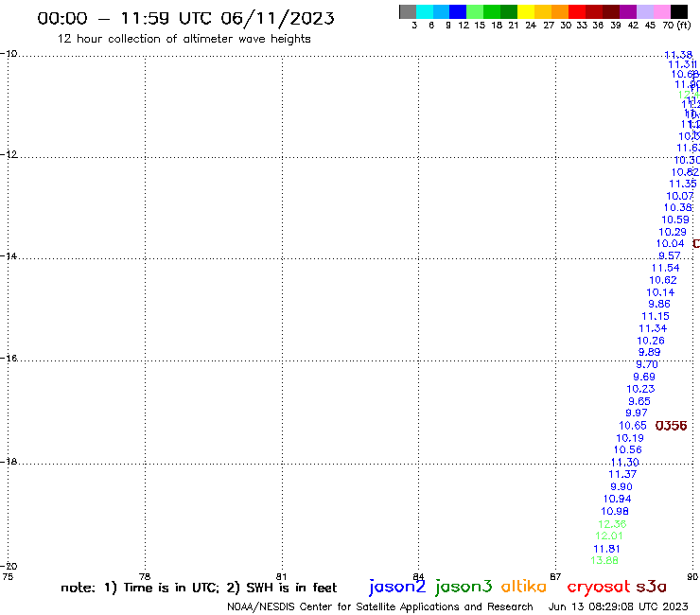Select the wave height value '10.23'
700x615 pixels.
click(640, 389)
